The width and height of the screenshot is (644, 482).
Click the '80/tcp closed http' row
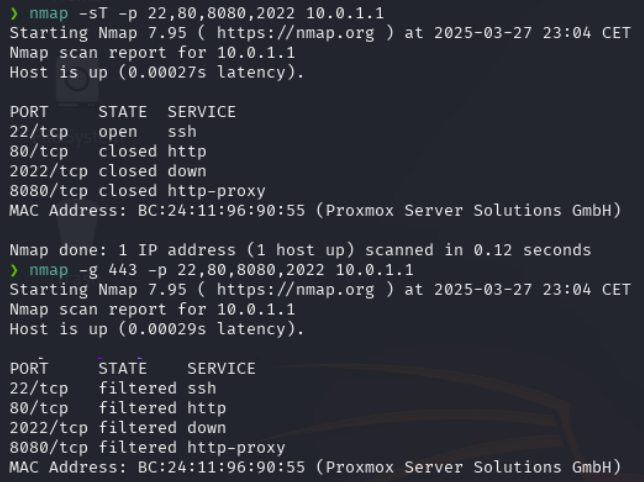pyautogui.click(x=108, y=152)
